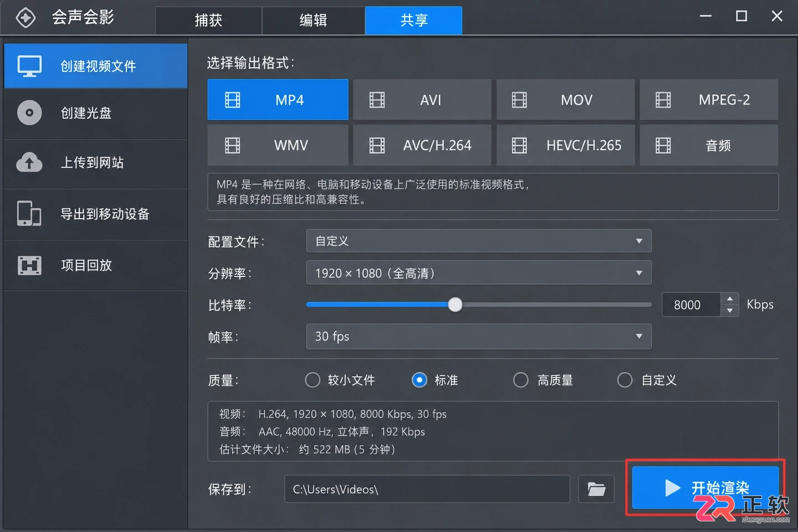798x532 pixels.
Task: Select the 标准 quality radio button
Action: click(420, 380)
